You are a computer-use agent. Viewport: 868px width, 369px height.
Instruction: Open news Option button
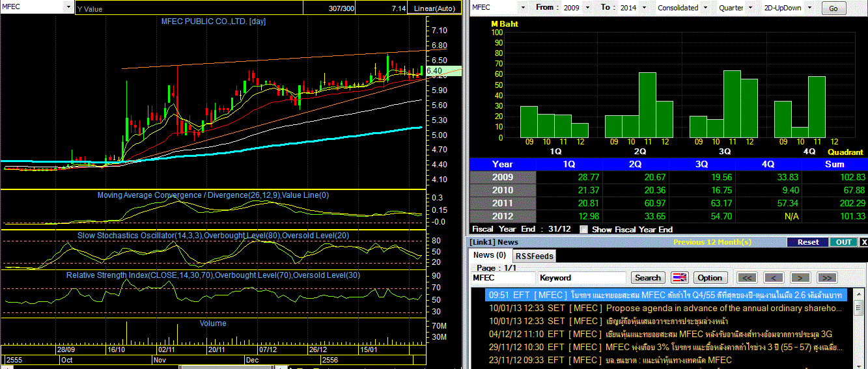coord(710,277)
